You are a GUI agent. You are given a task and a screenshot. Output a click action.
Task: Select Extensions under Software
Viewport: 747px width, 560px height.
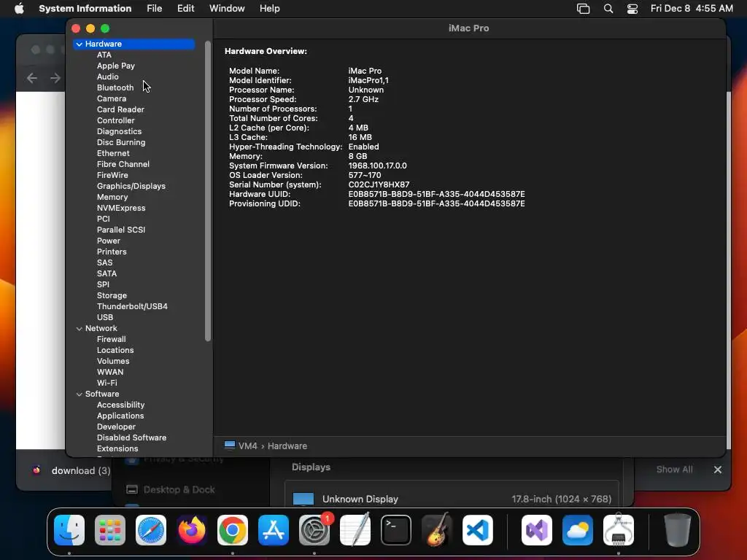tap(117, 449)
